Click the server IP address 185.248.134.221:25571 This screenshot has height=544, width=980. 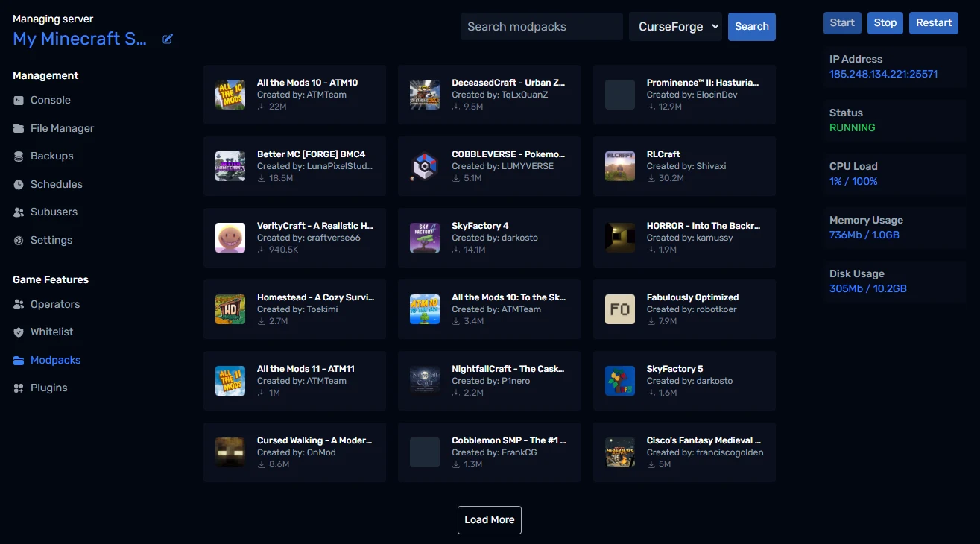point(884,74)
